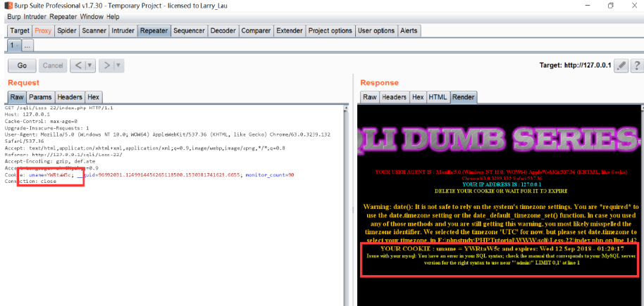The width and height of the screenshot is (644, 306).
Task: Click the response pane vertical scrollbar
Action: point(642,205)
